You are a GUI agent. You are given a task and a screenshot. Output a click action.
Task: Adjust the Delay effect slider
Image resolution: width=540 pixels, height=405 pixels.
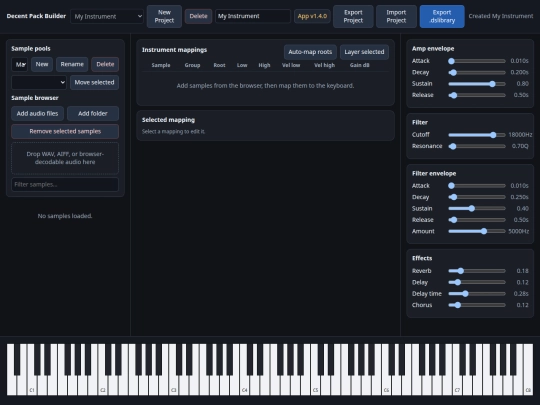click(477, 282)
